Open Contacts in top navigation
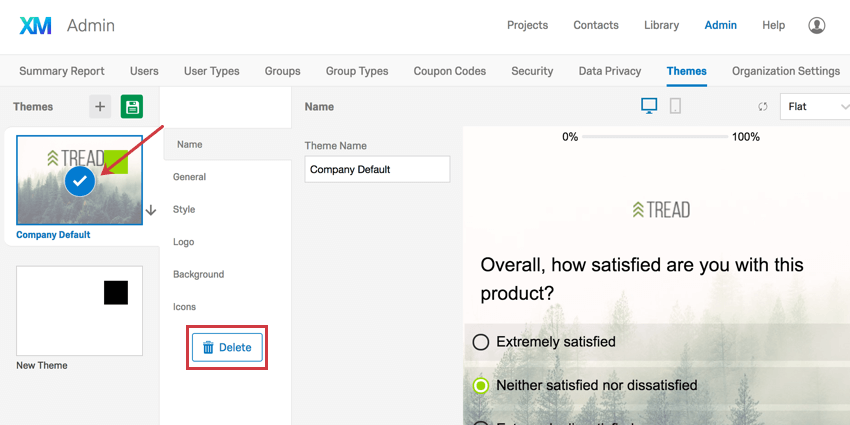The height and width of the screenshot is (425, 850). 596,25
